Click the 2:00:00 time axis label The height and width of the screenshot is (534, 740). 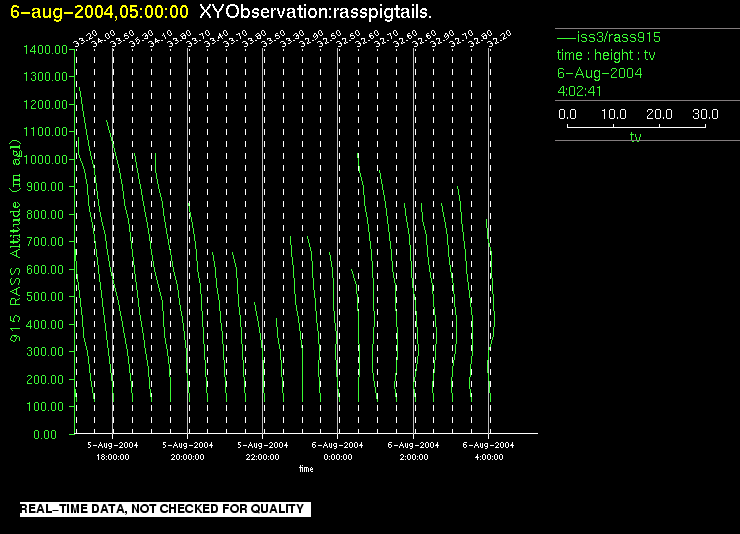click(414, 457)
